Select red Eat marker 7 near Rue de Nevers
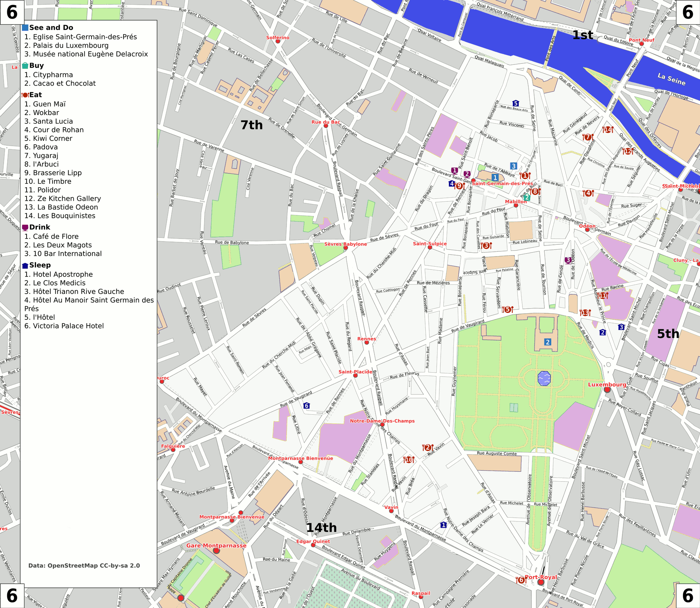This screenshot has height=608, width=700. pyautogui.click(x=588, y=137)
